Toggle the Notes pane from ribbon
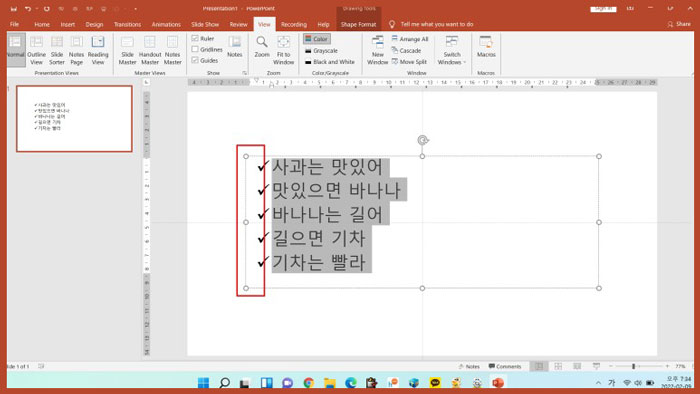Screen dimensions: 700x394 tap(234, 47)
